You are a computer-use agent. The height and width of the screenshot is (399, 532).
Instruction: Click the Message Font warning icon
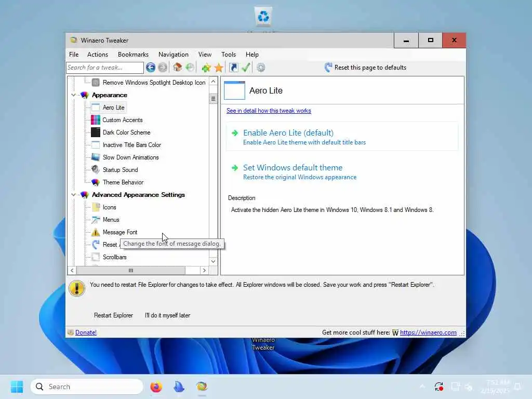tap(96, 232)
